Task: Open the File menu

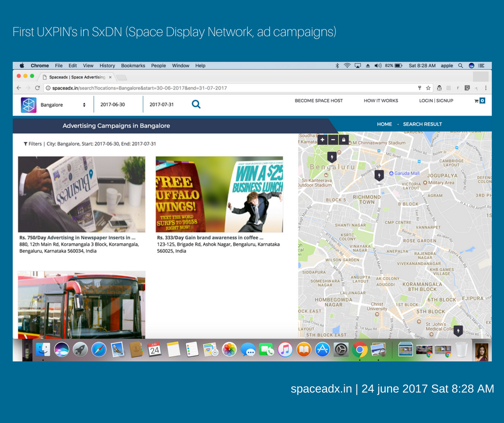Action: point(59,65)
